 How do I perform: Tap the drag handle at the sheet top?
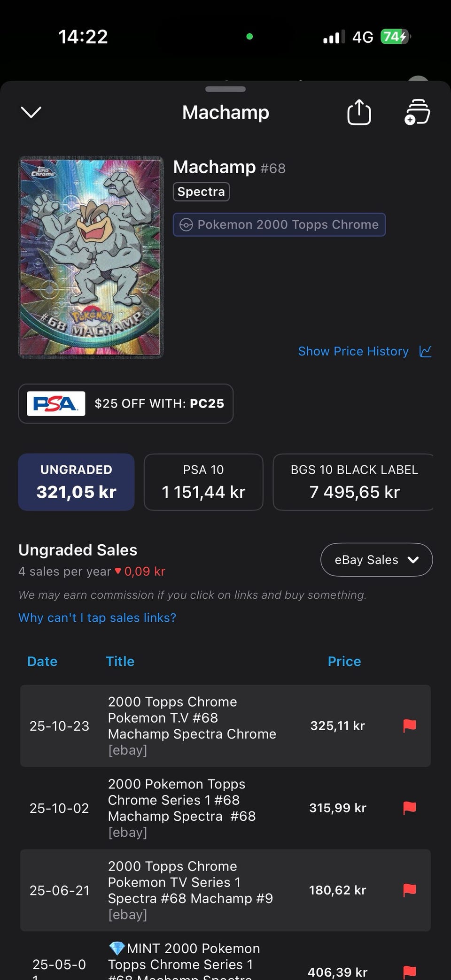[225, 89]
